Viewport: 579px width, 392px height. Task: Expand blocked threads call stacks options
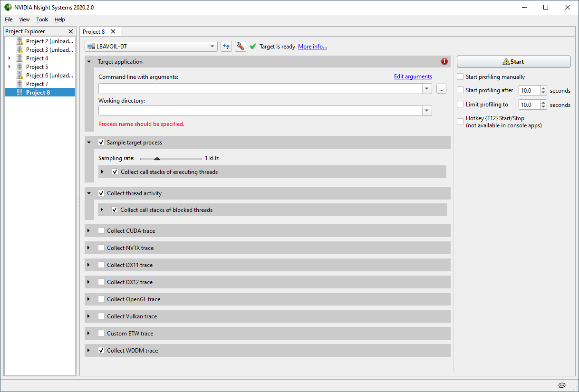[x=102, y=210]
